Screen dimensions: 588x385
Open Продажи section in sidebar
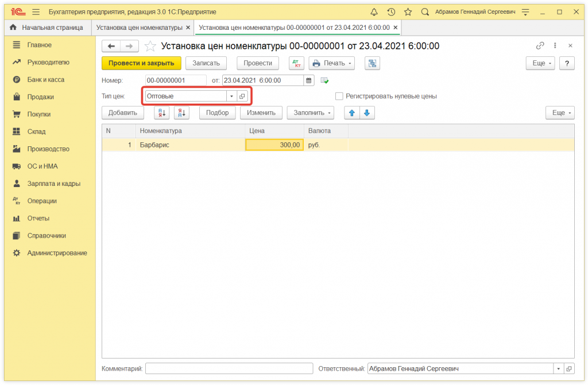point(40,97)
